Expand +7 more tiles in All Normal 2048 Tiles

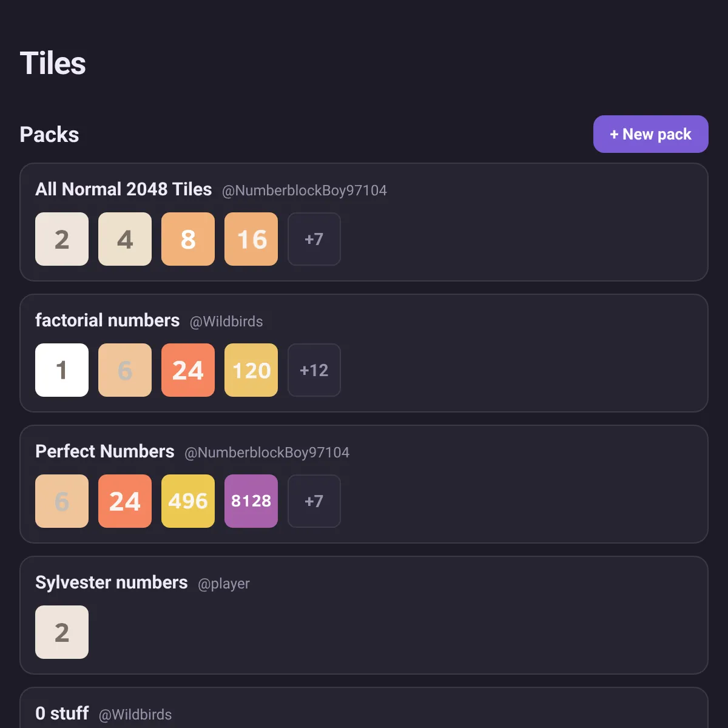click(314, 239)
